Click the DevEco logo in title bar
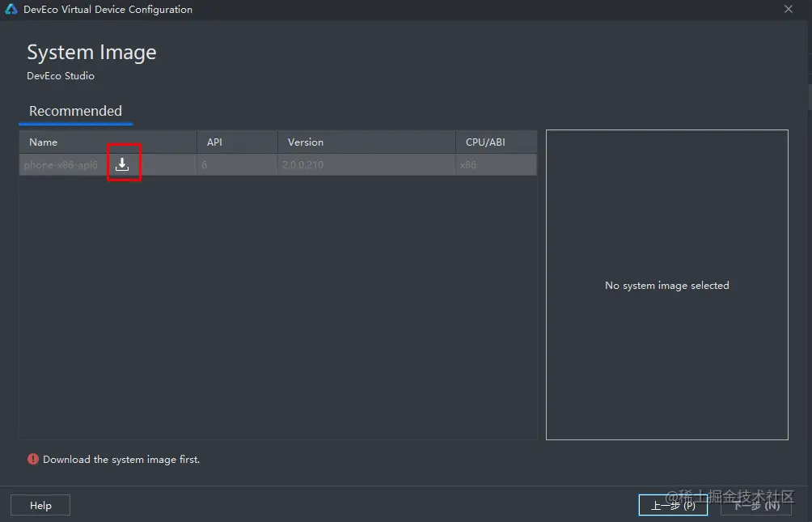Viewport: 812px width, 522px height. click(11, 10)
